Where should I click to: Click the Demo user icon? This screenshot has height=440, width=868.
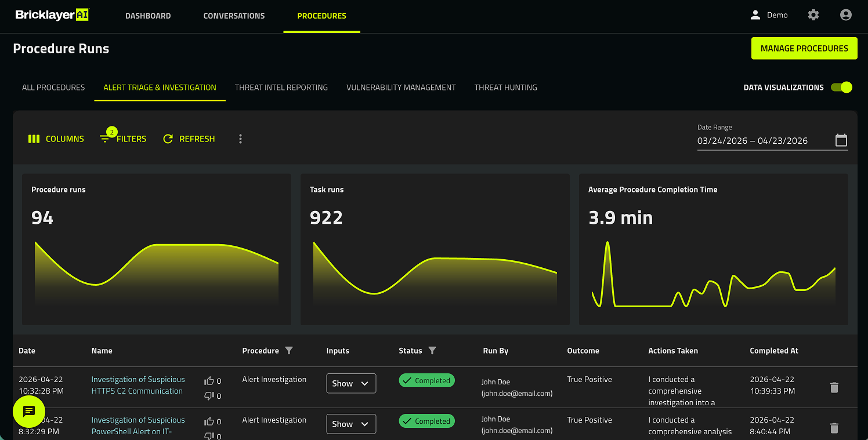tap(755, 15)
